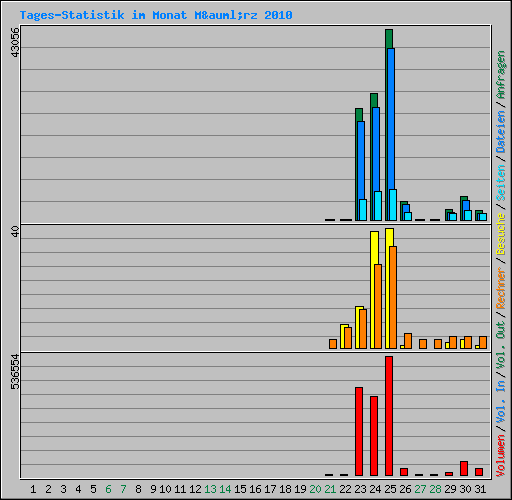512x500 pixels.
Task: Click the yellow Besuche bar for day 23
Action: [x=358, y=327]
